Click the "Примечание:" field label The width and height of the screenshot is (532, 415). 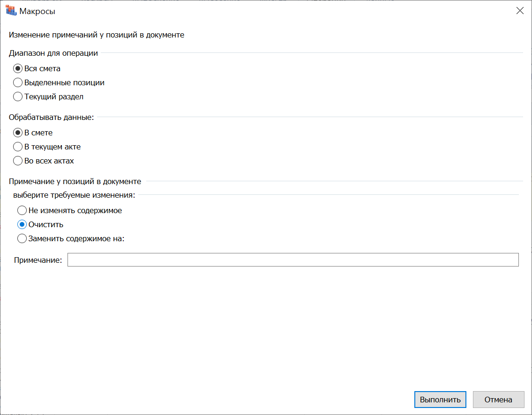[38, 260]
